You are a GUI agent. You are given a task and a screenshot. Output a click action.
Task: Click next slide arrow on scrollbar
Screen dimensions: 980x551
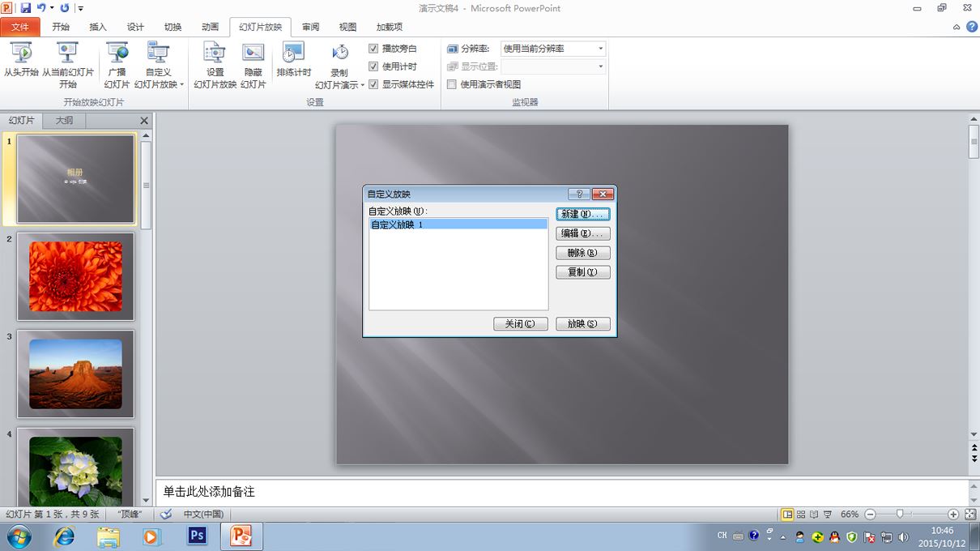point(974,458)
